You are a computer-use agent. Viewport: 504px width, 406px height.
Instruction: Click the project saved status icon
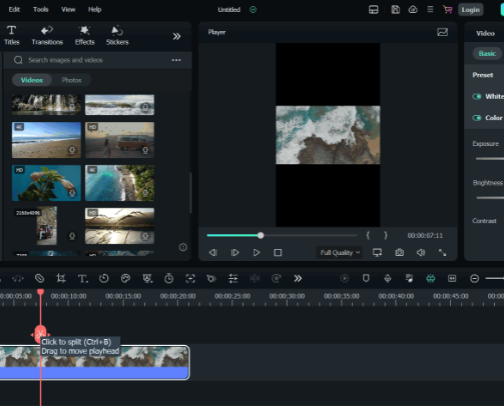253,10
